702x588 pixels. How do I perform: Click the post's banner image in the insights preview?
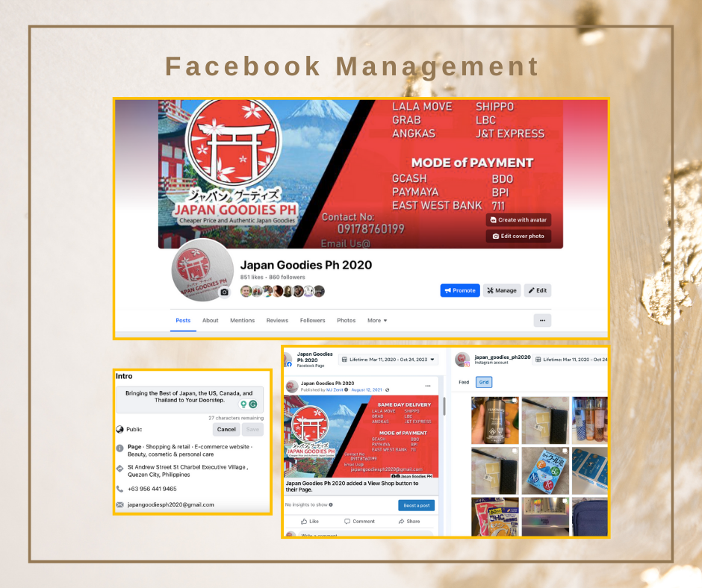(361, 437)
